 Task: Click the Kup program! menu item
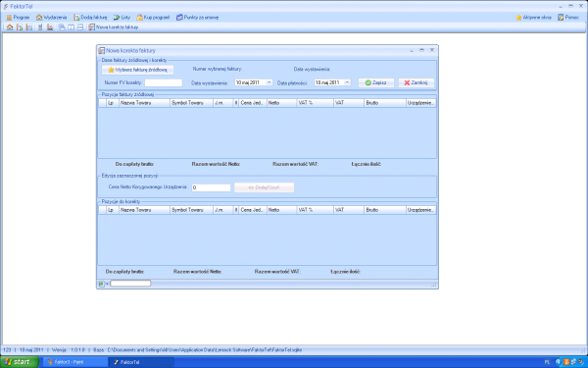tap(153, 18)
